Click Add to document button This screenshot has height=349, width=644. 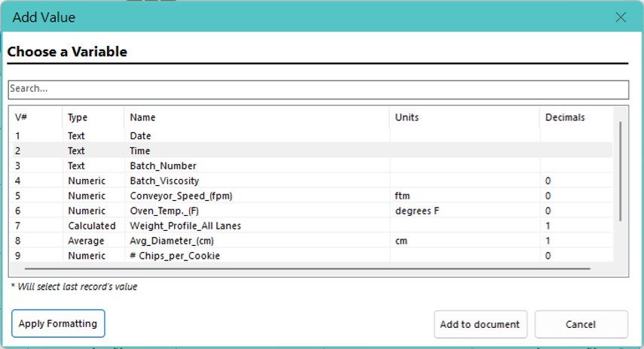click(x=480, y=324)
